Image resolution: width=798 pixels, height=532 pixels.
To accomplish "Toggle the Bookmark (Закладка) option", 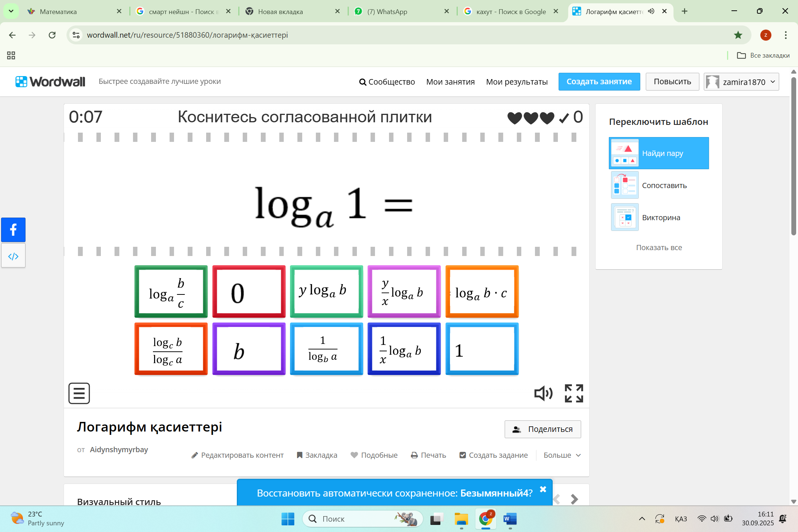I will coord(317,455).
